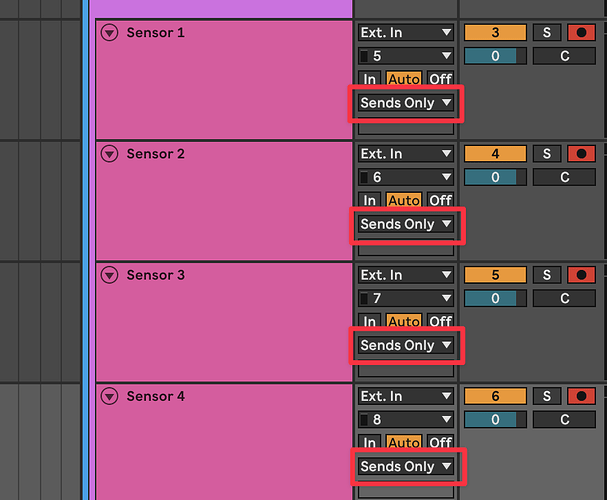The height and width of the screenshot is (500, 607).
Task: Open Sensor 3 input channel 7 dropdown
Action: (x=406, y=298)
